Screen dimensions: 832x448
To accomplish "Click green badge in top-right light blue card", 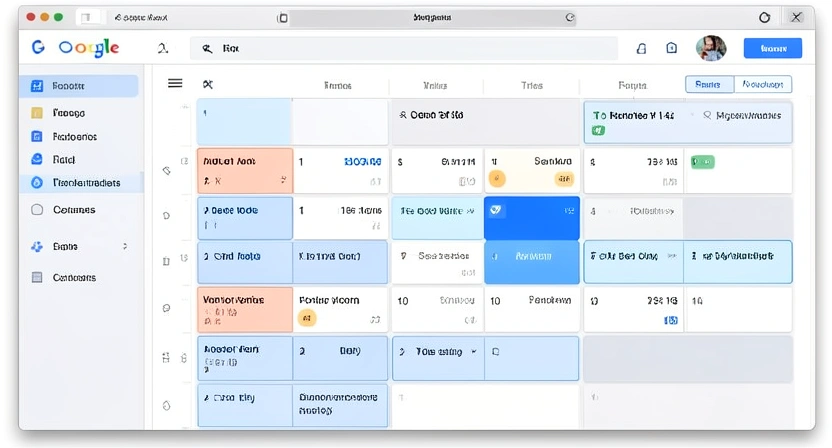I will [598, 130].
